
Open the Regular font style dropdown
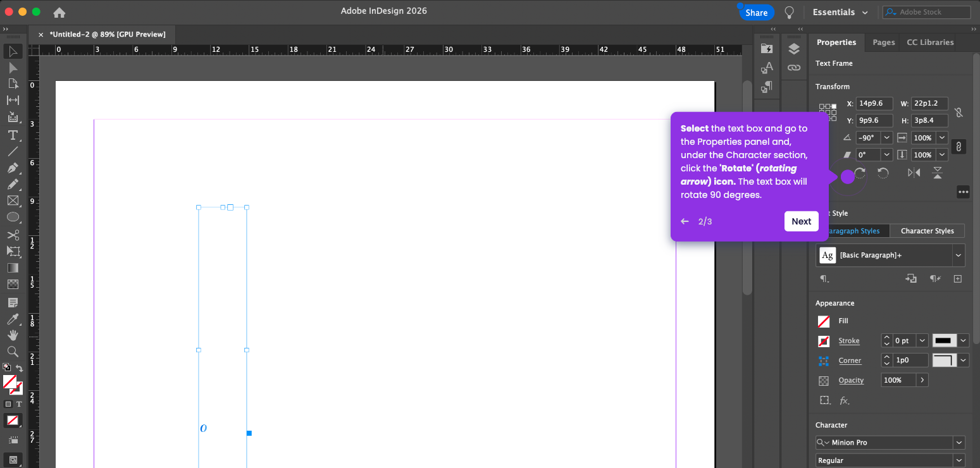(x=960, y=460)
